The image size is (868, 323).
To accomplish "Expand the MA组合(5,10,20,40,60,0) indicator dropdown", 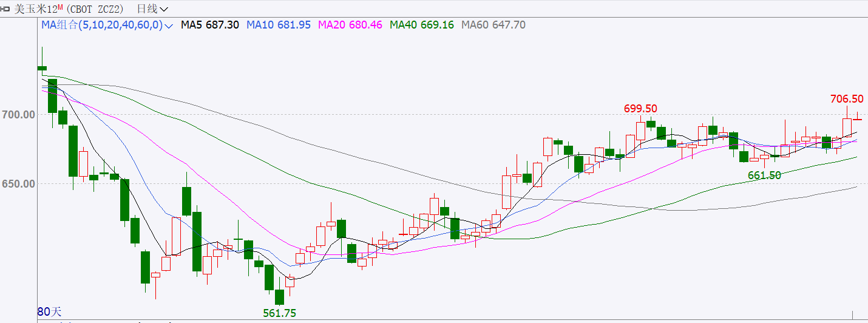I will pyautogui.click(x=107, y=25).
